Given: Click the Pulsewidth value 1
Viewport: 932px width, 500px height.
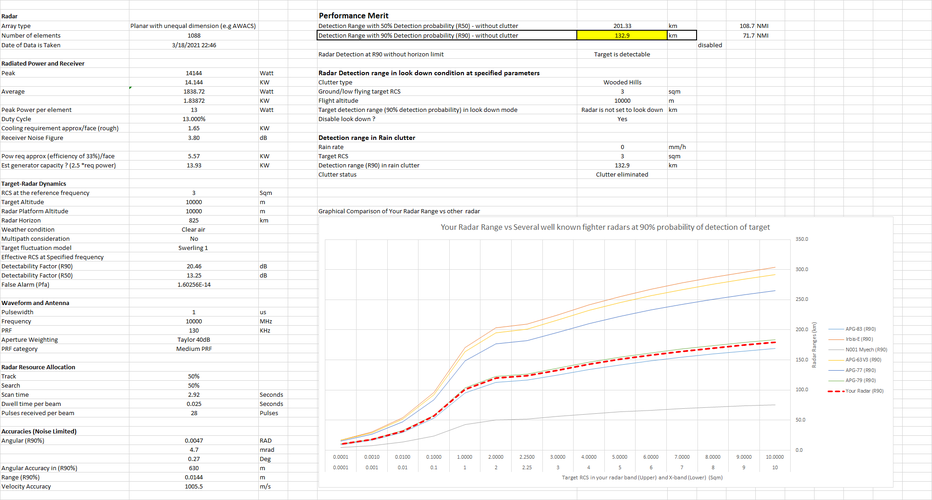Looking at the screenshot, I should (194, 312).
